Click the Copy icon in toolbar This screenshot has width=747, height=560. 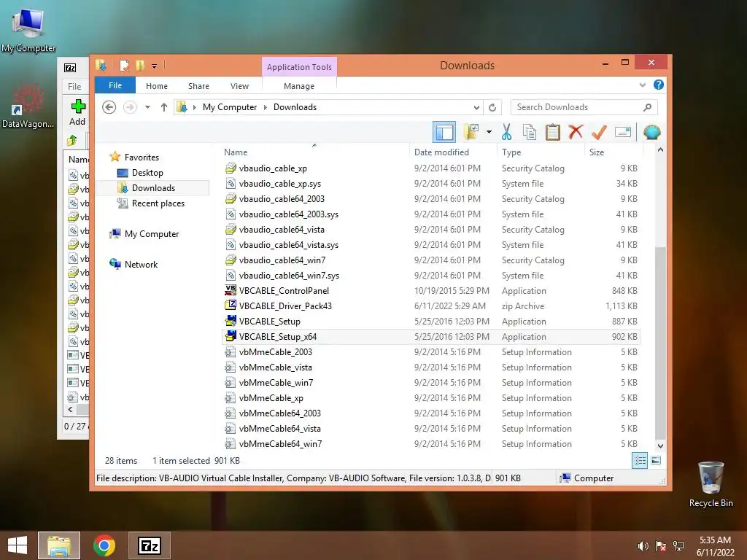(x=530, y=132)
